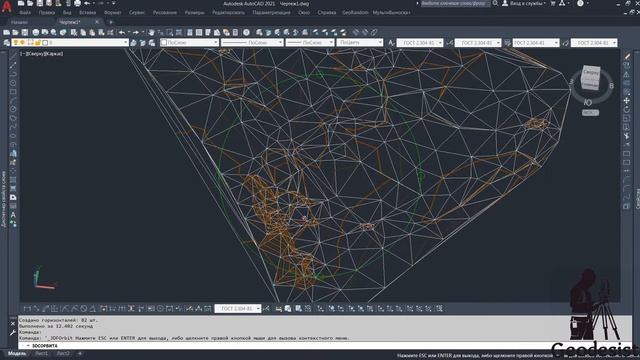Open the linetype ПоСлою dropdown

tap(252, 42)
